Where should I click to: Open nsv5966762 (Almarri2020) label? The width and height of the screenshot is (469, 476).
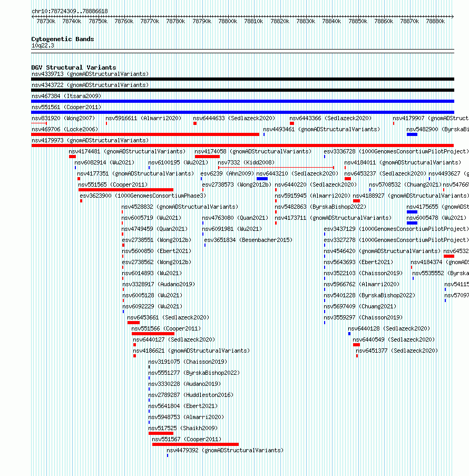361,285
